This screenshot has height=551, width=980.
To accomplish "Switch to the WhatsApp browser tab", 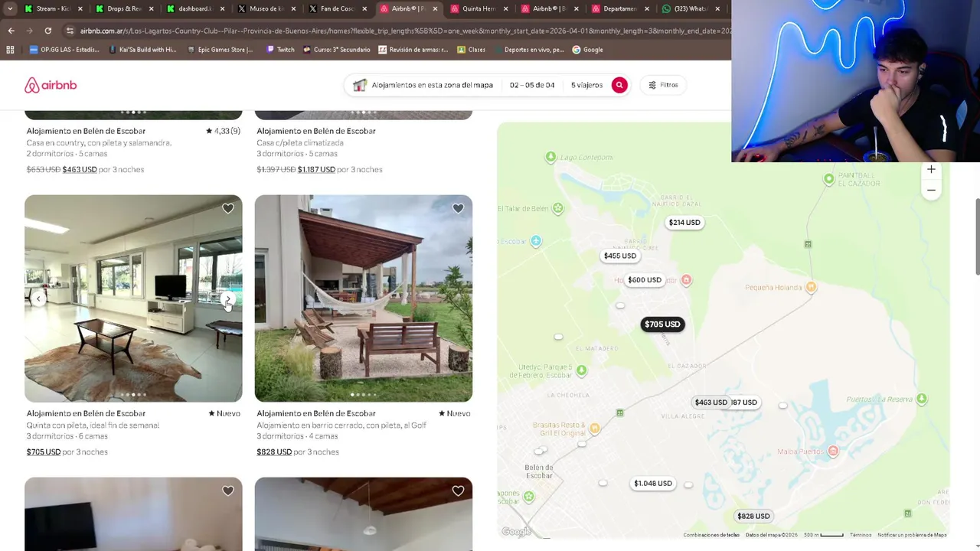I will pyautogui.click(x=691, y=8).
